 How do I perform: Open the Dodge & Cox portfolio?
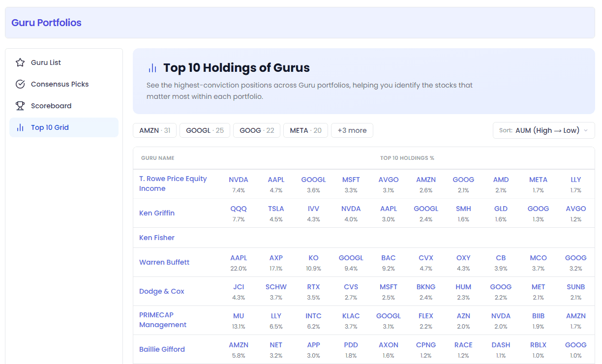pyautogui.click(x=162, y=291)
